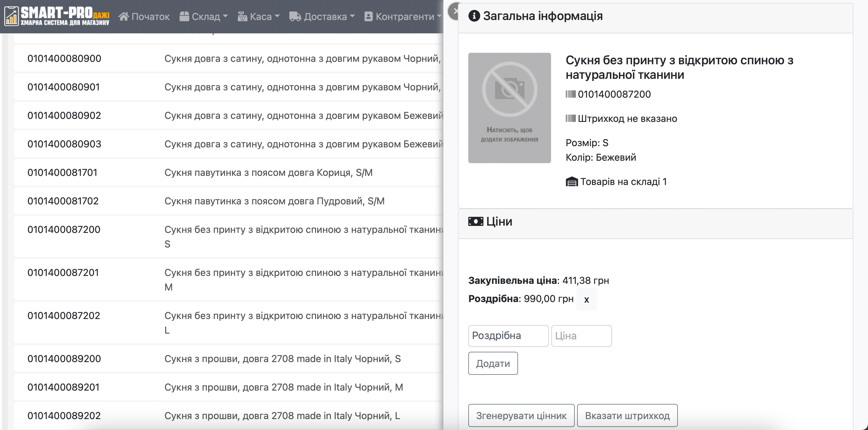Go to Початок page
Screen dimensions: 868x430
(x=150, y=16)
